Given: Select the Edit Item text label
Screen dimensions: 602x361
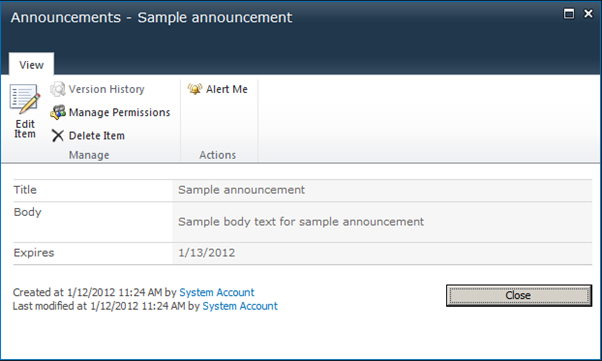Looking at the screenshot, I should coord(25,129).
